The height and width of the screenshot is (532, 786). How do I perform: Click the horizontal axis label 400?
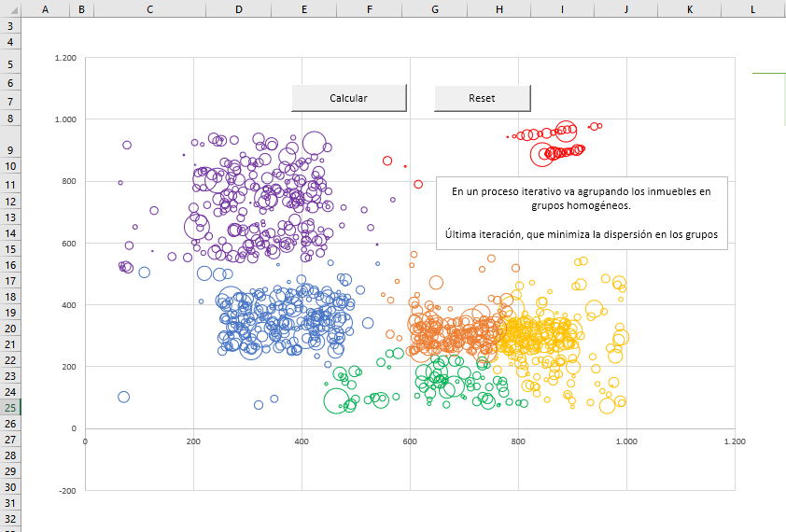(x=301, y=441)
